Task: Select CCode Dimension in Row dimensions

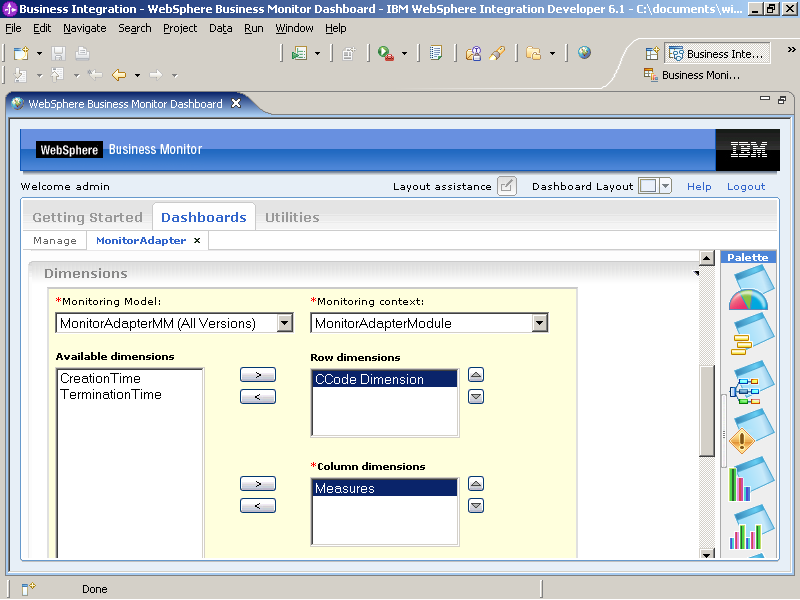Action: click(385, 379)
